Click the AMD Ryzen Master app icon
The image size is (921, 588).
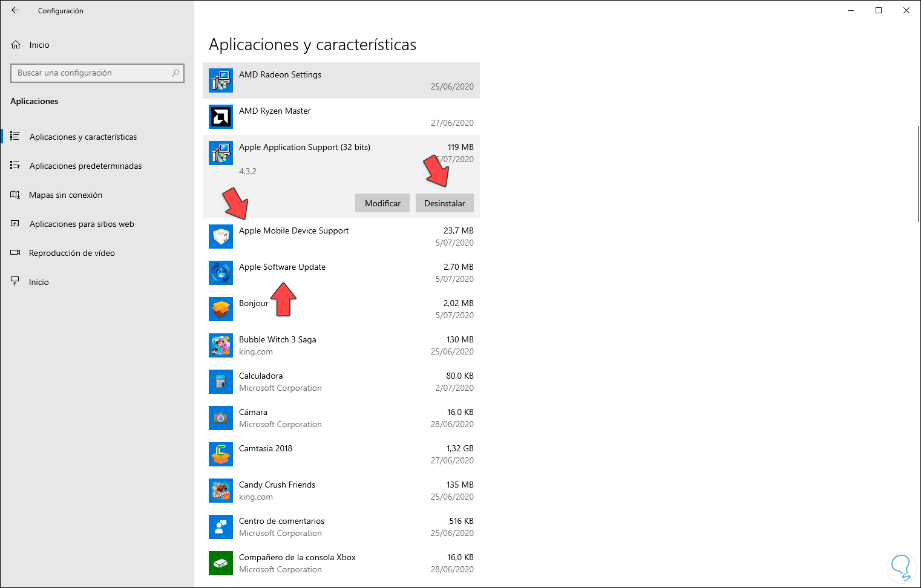tap(221, 117)
